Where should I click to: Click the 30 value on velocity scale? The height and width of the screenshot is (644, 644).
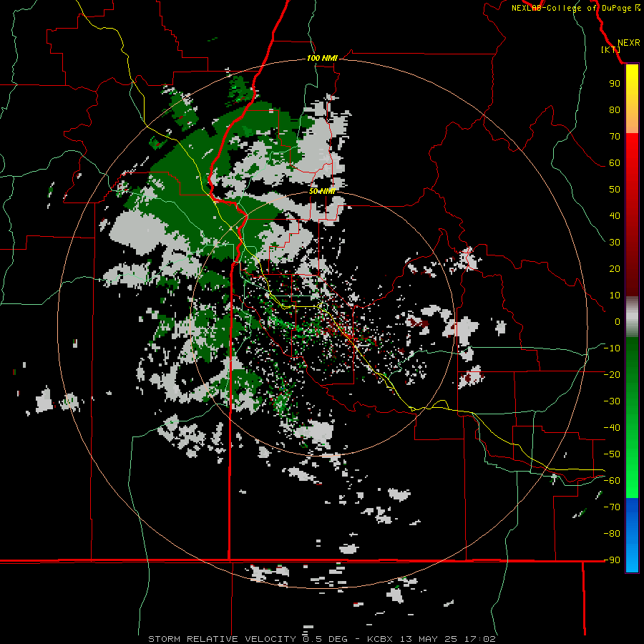(615, 243)
